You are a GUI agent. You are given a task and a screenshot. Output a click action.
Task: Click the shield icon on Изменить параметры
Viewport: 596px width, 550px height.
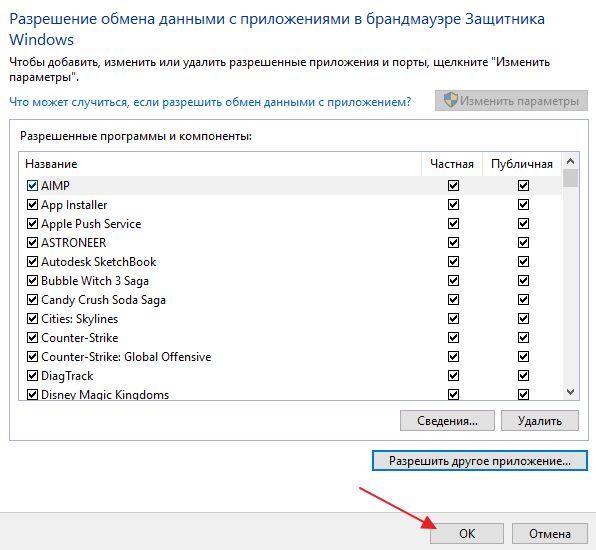pyautogui.click(x=450, y=100)
